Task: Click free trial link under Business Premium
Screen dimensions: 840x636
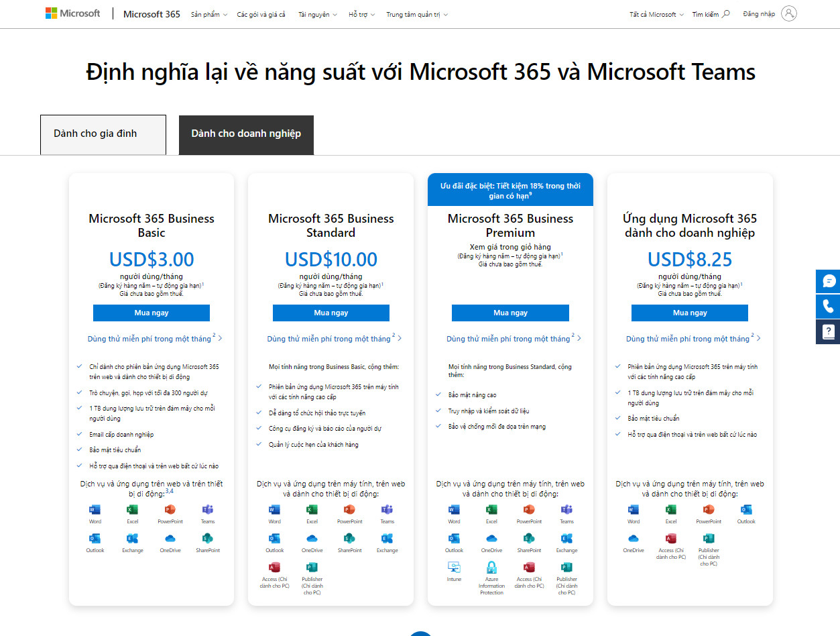Action: (514, 338)
